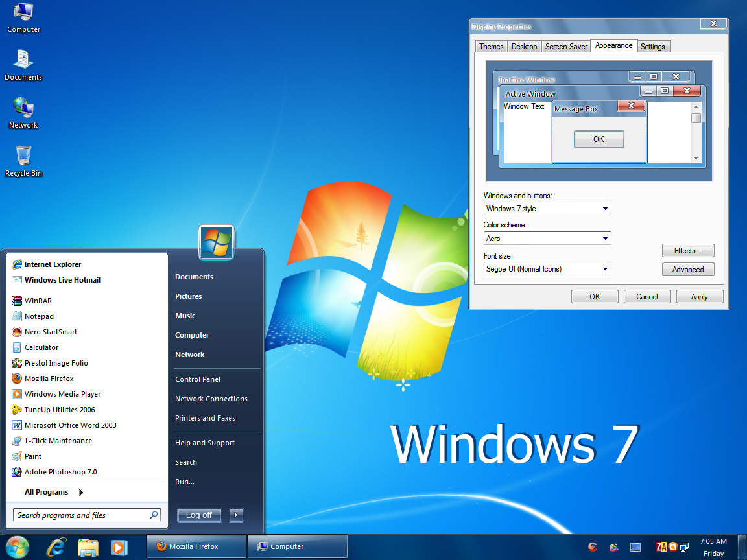Launch the Media Player taskbar icon
The width and height of the screenshot is (747, 560).
(x=119, y=547)
